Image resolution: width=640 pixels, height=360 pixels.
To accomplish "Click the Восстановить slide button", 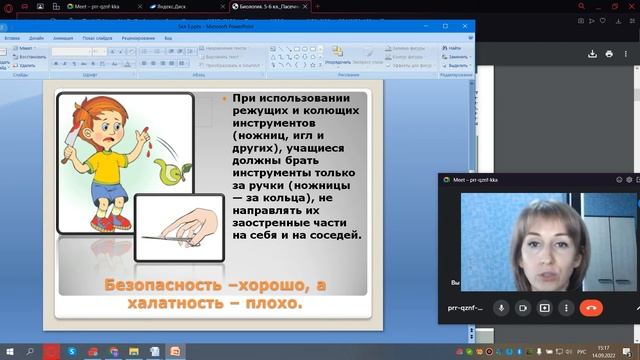I will (x=29, y=57).
